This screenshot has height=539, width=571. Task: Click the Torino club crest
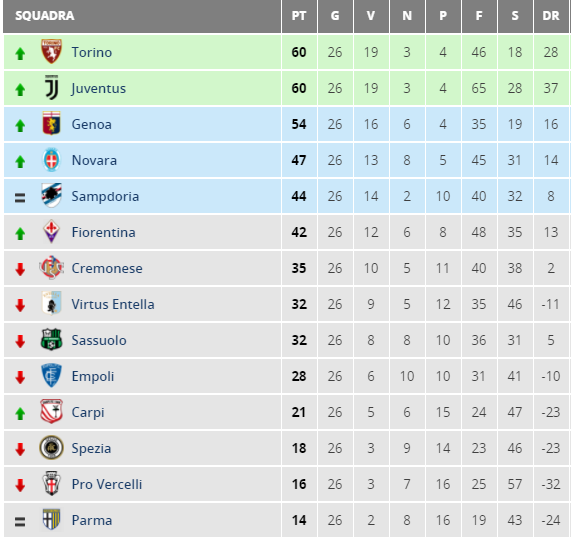[x=51, y=51]
